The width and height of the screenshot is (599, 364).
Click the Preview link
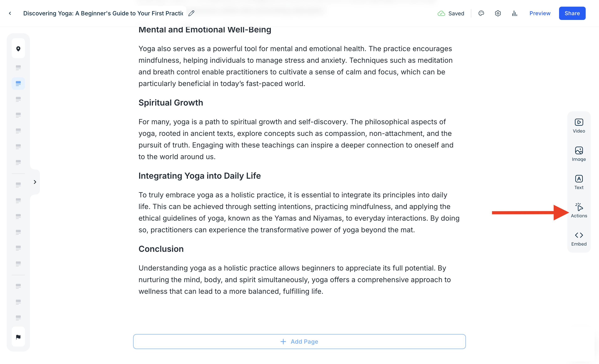(x=540, y=13)
